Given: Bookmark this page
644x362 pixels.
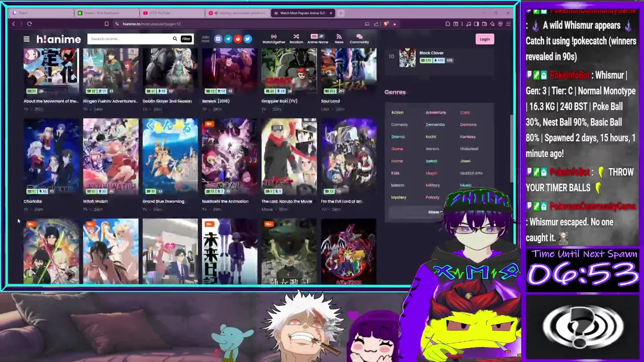Looking at the screenshot, I should pyautogui.click(x=106, y=24).
